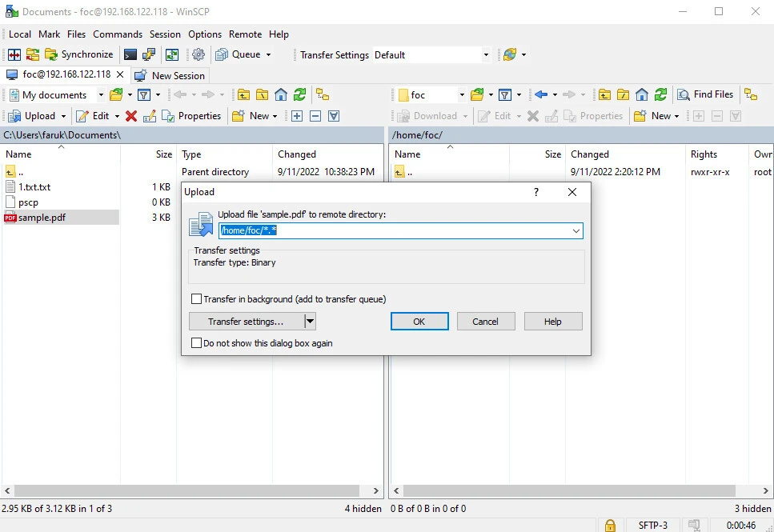The image size is (774, 532).
Task: Expand the remote directory path dropdown
Action: click(x=575, y=230)
